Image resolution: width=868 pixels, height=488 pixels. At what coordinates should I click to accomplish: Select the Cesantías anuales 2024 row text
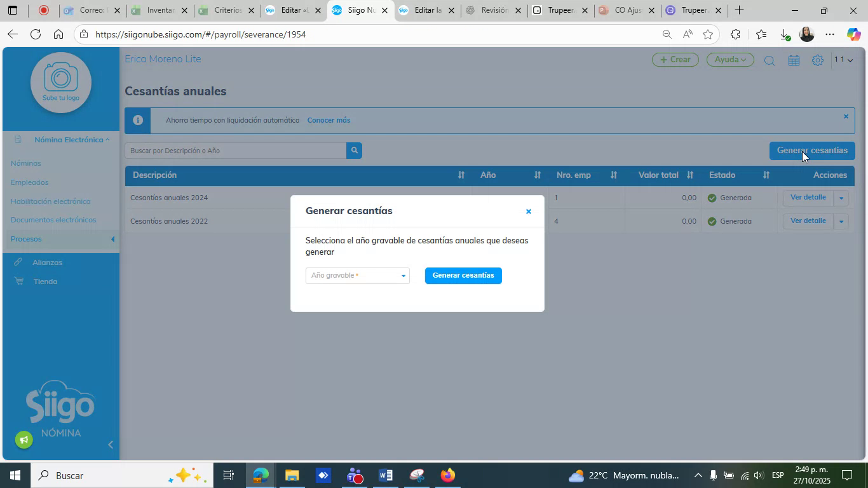(169, 198)
